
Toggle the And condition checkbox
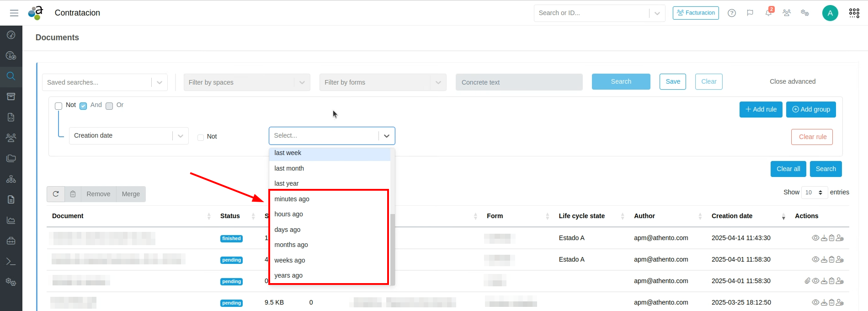click(83, 106)
